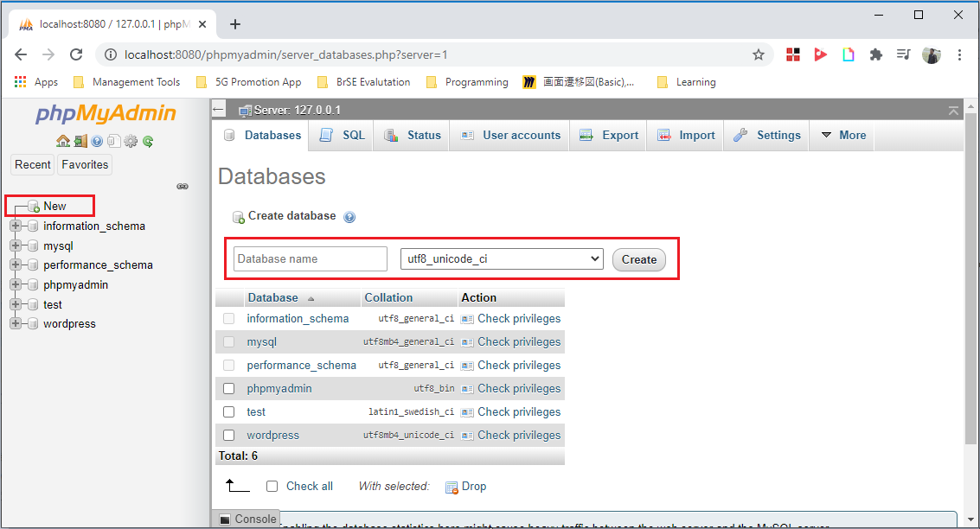Reload navigation panel with green refresh icon
Image resolution: width=980 pixels, height=529 pixels.
(x=148, y=141)
